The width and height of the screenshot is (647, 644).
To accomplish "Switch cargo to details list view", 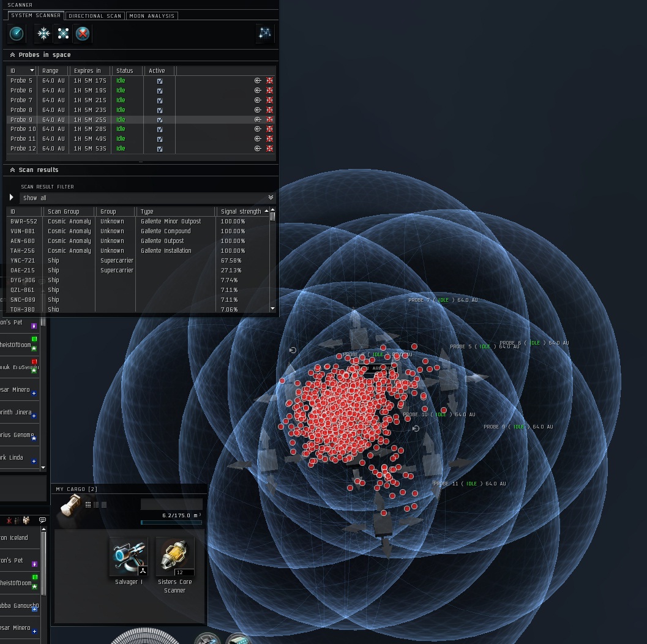I will [x=96, y=504].
